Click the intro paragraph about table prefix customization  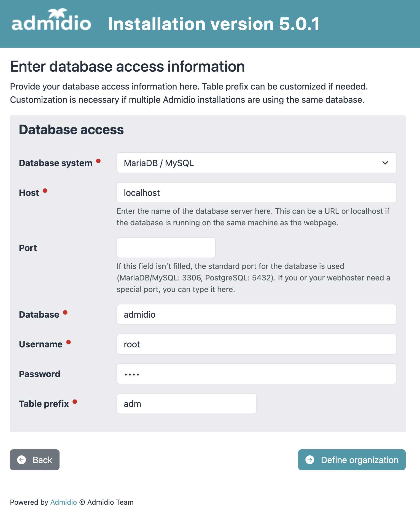coord(189,93)
